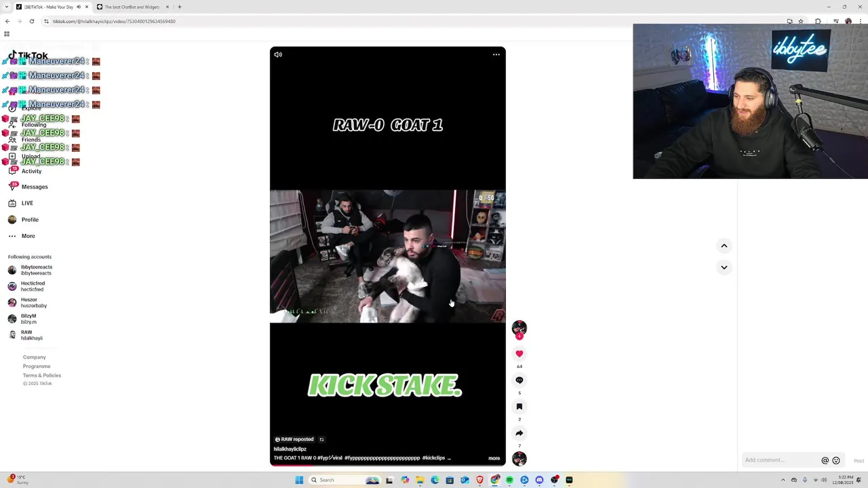Close the TikTok browser tab
The width and height of the screenshot is (868, 488).
87,7
